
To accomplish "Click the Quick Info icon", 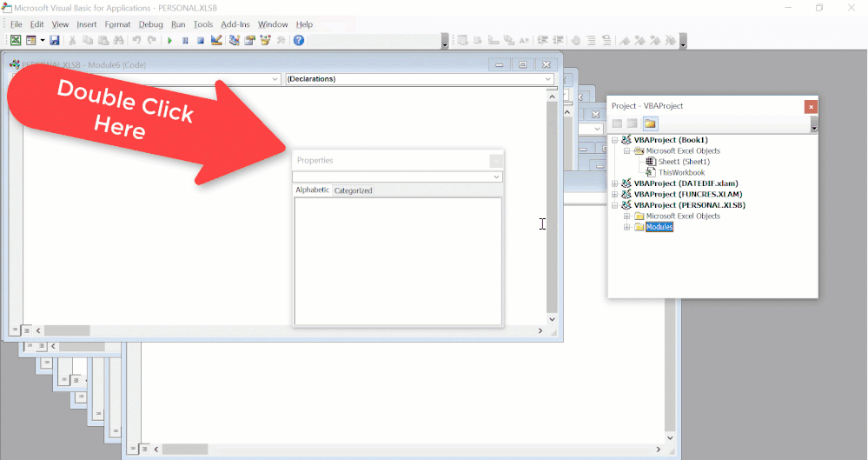I will pyautogui.click(x=494, y=41).
